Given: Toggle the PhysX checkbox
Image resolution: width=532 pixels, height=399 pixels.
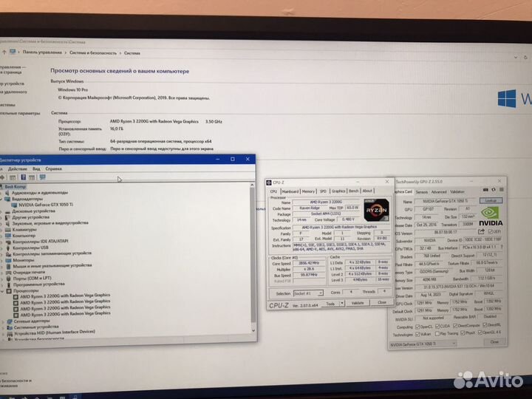Looking at the screenshot, I should point(463,333).
